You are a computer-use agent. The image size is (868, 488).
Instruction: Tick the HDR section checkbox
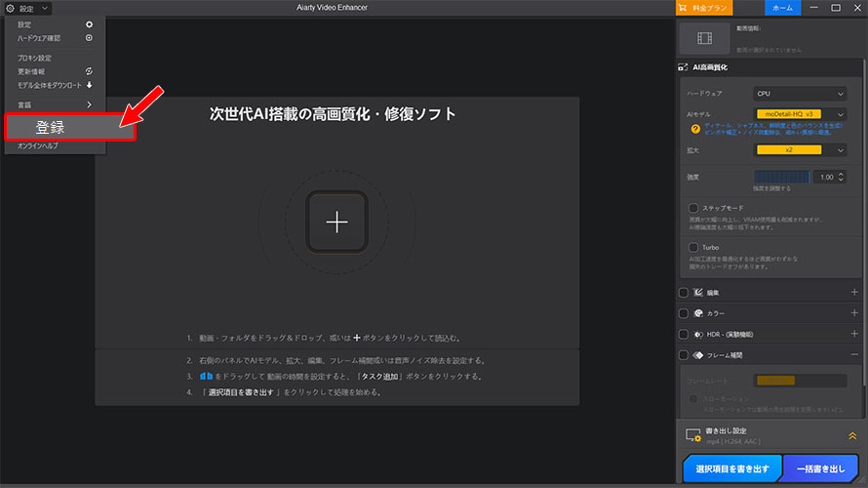point(684,335)
